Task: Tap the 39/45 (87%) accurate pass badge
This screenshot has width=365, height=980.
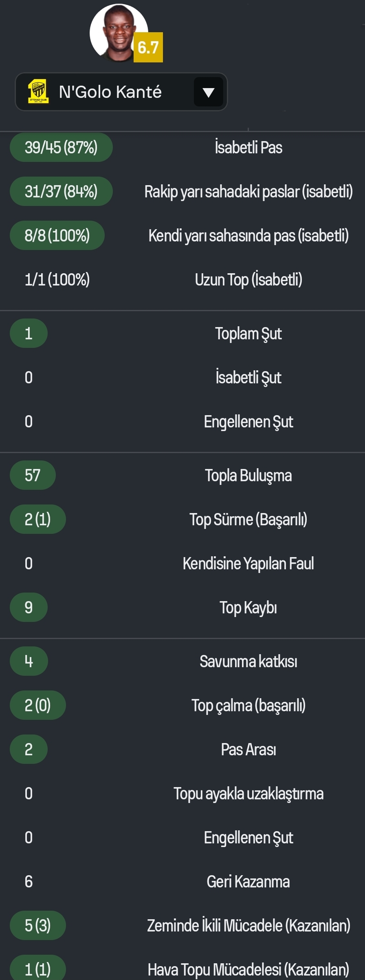Action: (61, 147)
